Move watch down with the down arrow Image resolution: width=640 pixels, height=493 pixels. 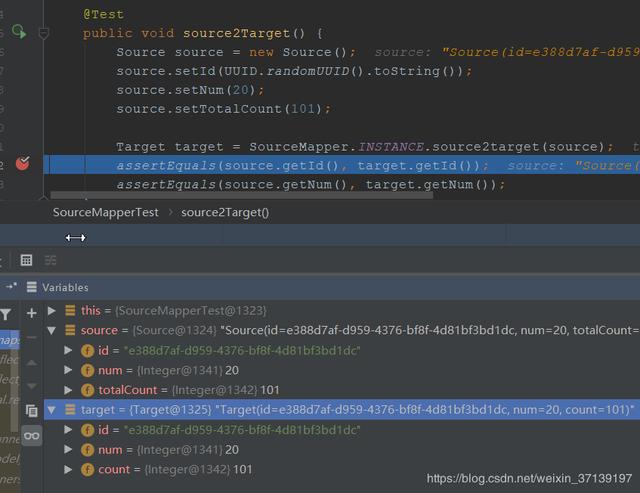31,386
